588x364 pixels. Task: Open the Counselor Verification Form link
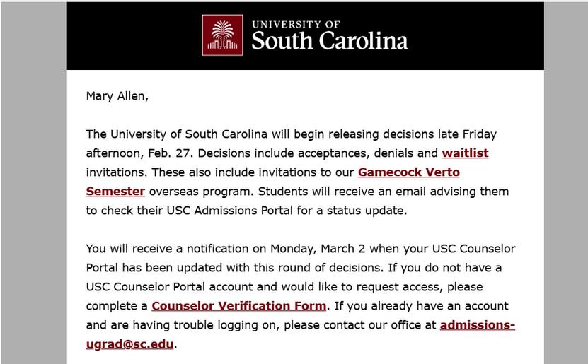pyautogui.click(x=239, y=306)
